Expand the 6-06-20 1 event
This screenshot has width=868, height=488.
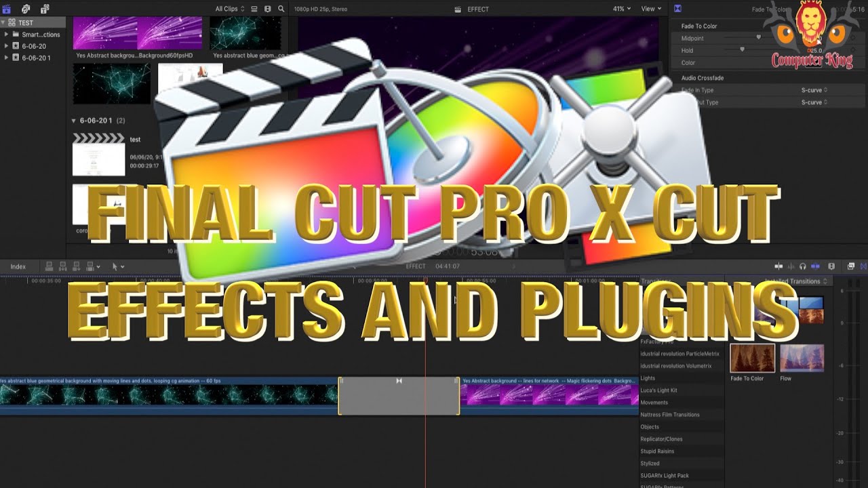click(x=6, y=58)
